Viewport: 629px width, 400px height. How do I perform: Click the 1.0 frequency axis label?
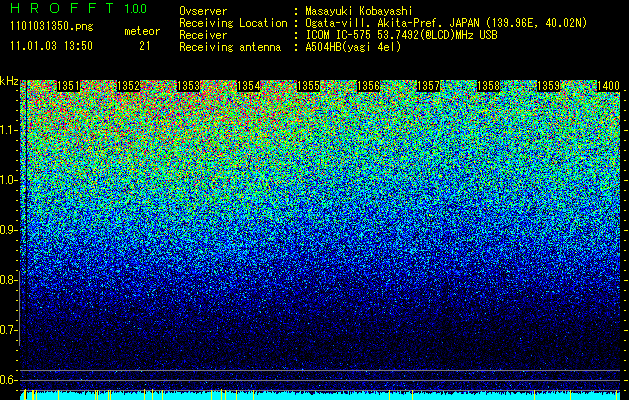point(8,180)
